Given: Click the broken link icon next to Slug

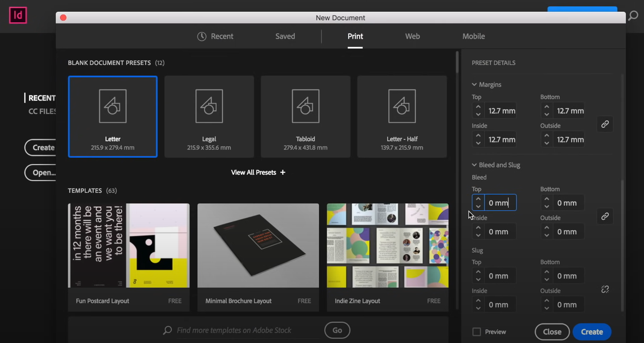Looking at the screenshot, I should pyautogui.click(x=605, y=289).
